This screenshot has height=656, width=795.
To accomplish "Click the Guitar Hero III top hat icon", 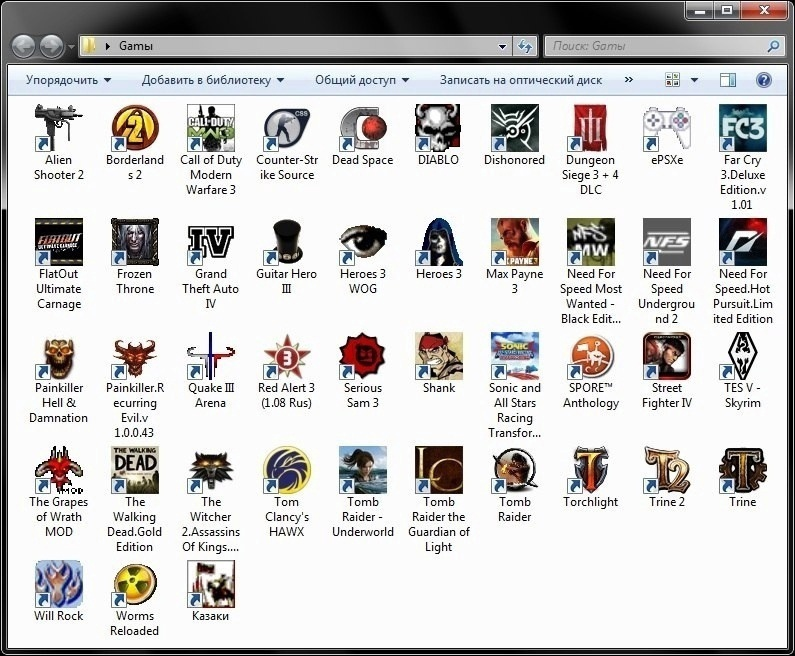I will tap(286, 242).
